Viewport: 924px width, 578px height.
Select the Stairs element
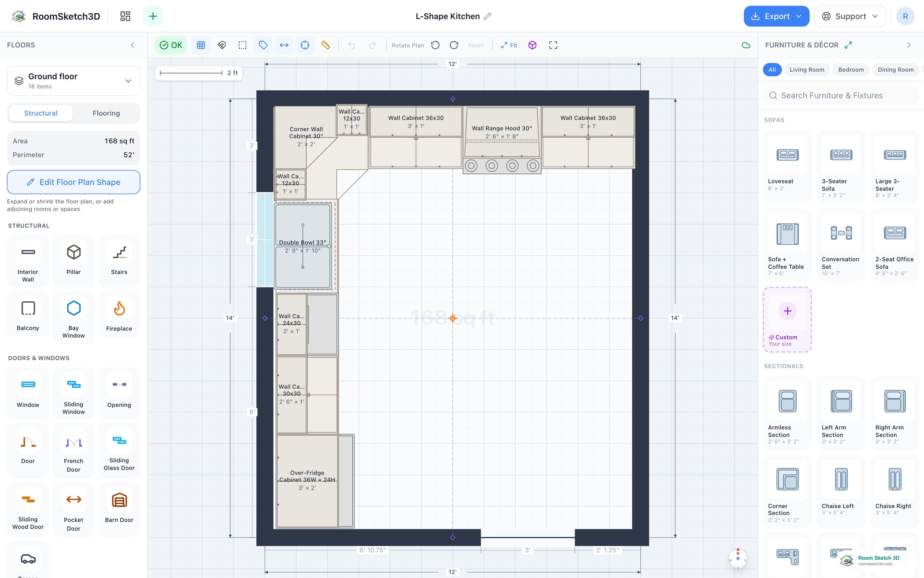click(x=119, y=261)
